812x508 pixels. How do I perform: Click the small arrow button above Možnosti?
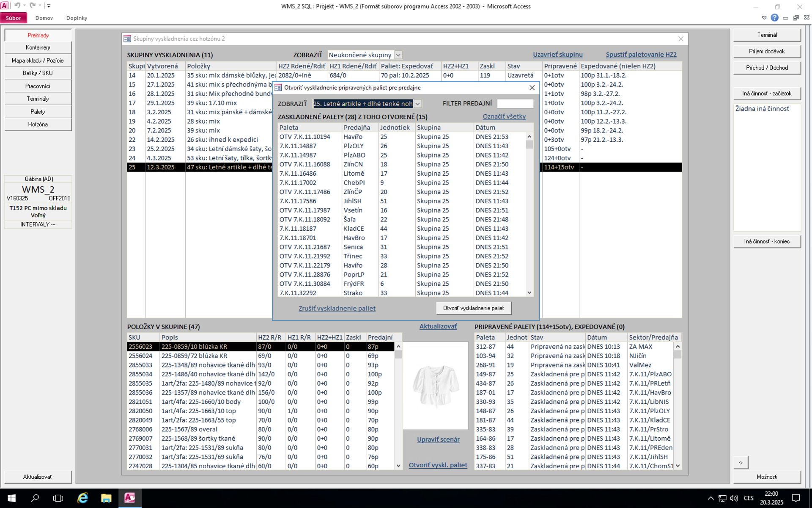[x=741, y=462]
